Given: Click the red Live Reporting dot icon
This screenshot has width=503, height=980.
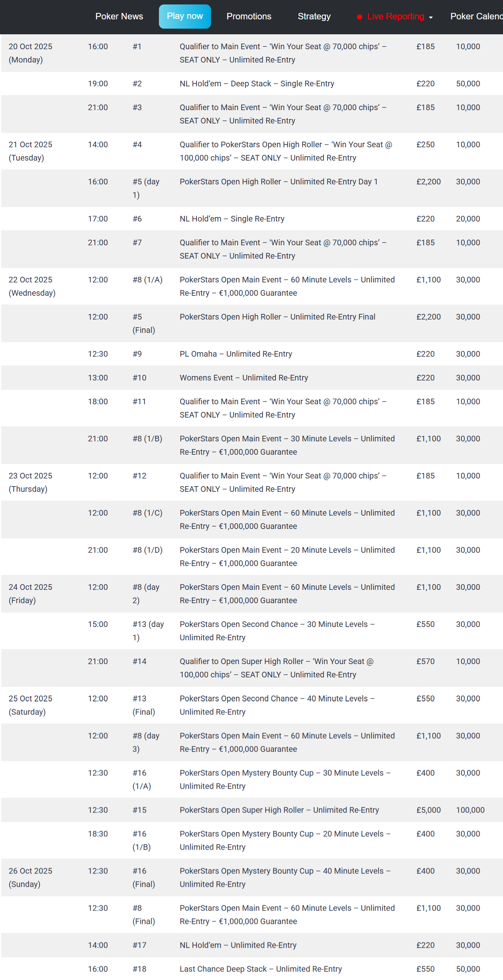Looking at the screenshot, I should (359, 17).
